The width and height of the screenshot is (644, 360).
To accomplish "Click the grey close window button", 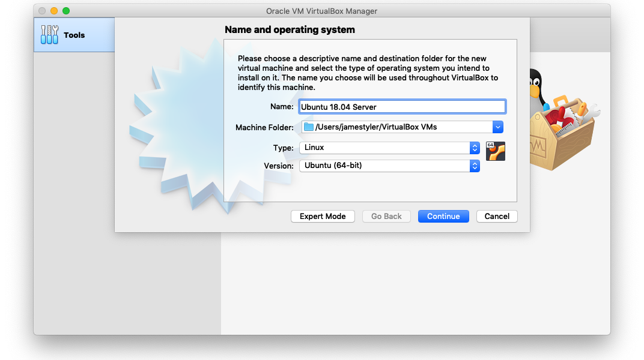I will (x=42, y=11).
